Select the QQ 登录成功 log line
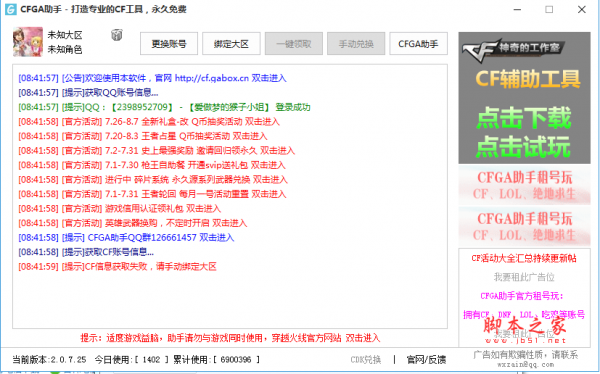The image size is (600, 374). point(165,107)
